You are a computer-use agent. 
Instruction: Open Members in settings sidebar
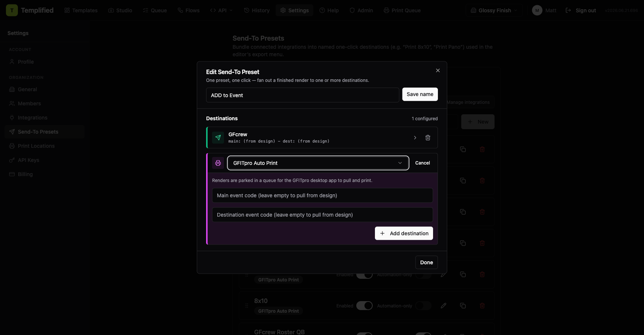[x=45, y=103]
